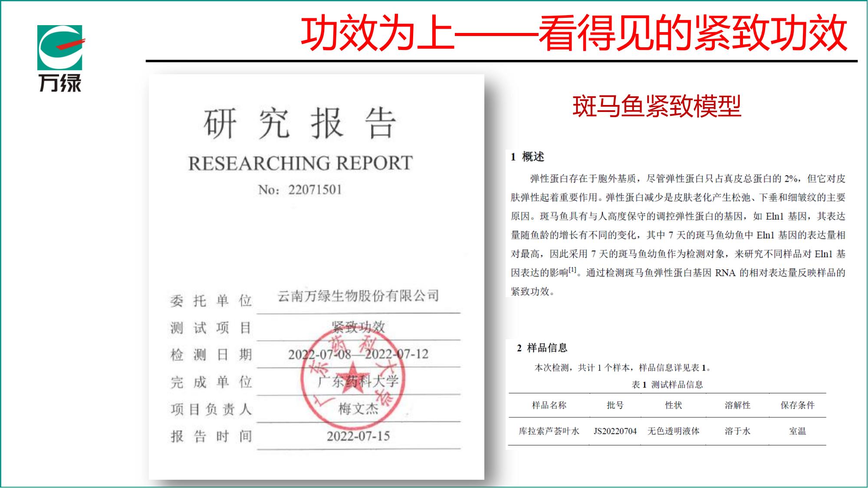This screenshot has width=868, height=488.
Task: Click the cell 溶于水
Action: click(x=737, y=431)
